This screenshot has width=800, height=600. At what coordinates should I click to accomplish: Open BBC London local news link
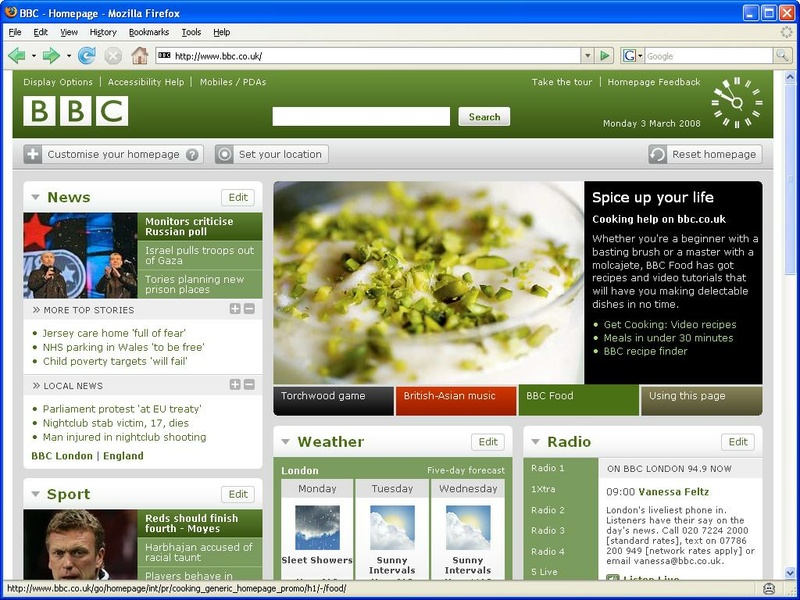pyautogui.click(x=62, y=456)
